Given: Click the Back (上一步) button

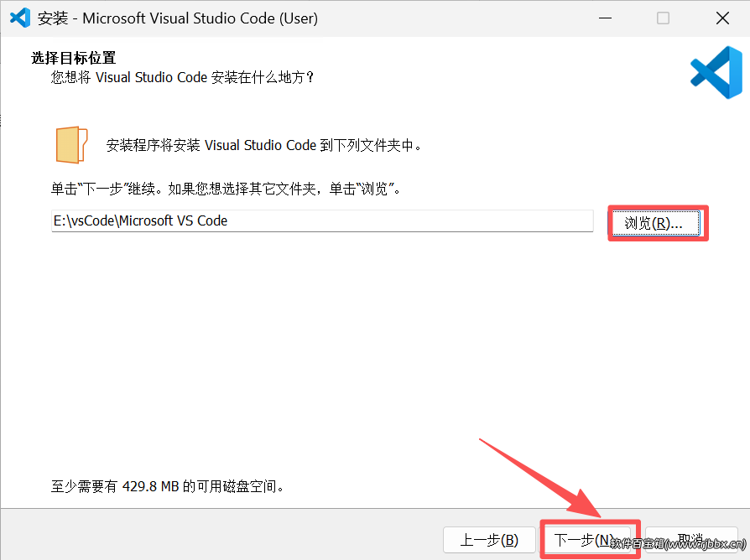Looking at the screenshot, I should tap(489, 540).
